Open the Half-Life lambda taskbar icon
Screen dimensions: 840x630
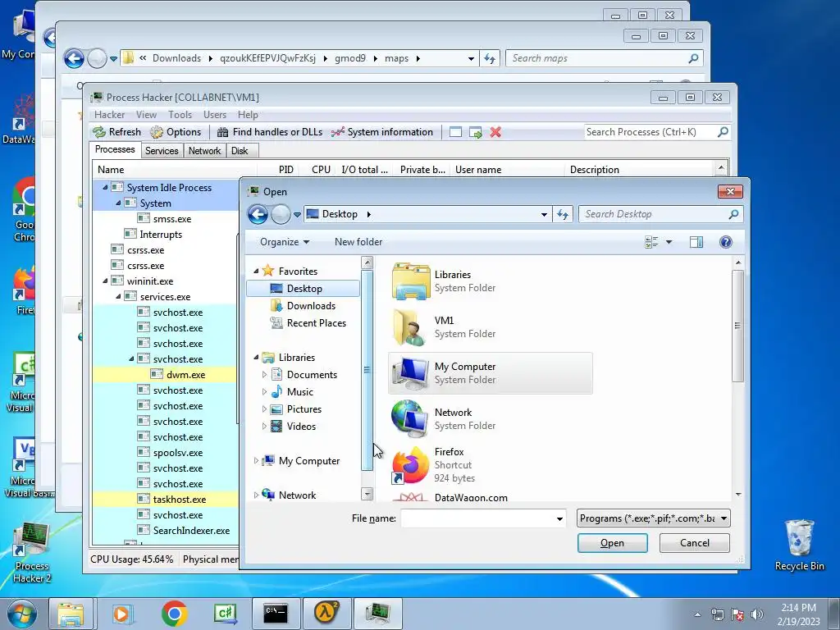(x=326, y=614)
